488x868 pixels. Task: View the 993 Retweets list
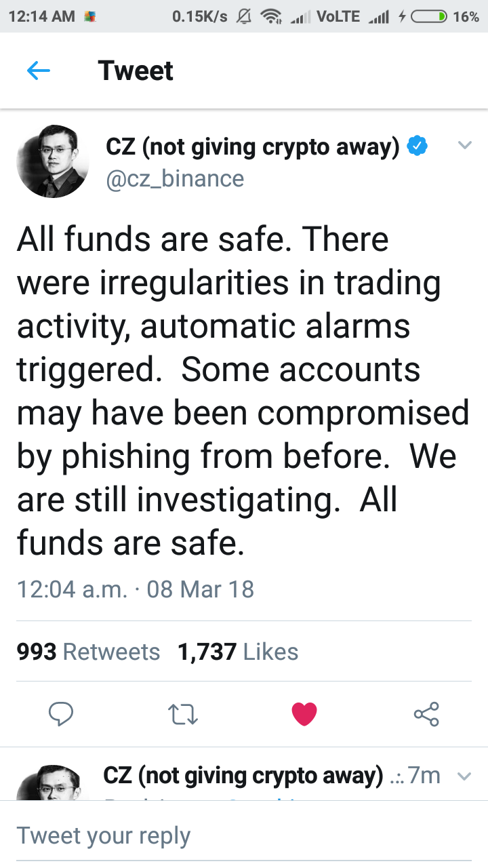pyautogui.click(x=88, y=652)
